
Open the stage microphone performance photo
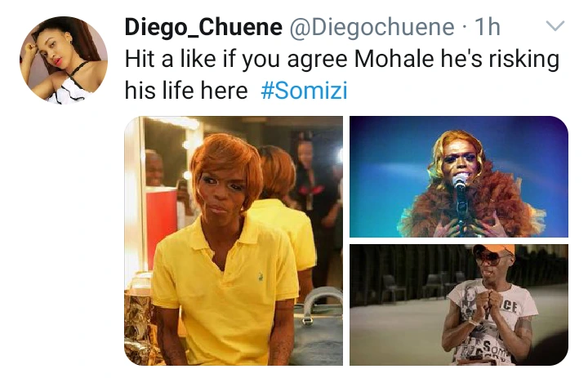coord(459,176)
